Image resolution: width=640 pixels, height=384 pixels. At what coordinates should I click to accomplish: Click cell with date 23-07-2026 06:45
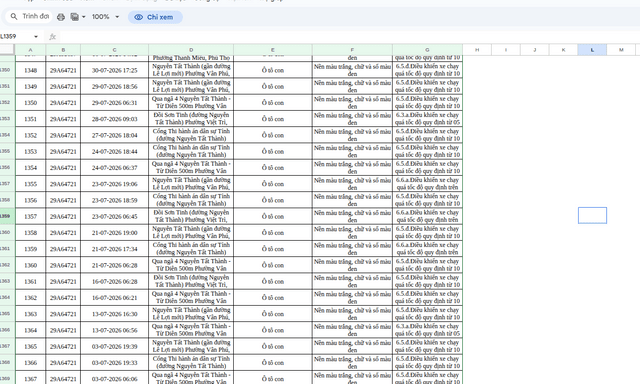click(115, 216)
